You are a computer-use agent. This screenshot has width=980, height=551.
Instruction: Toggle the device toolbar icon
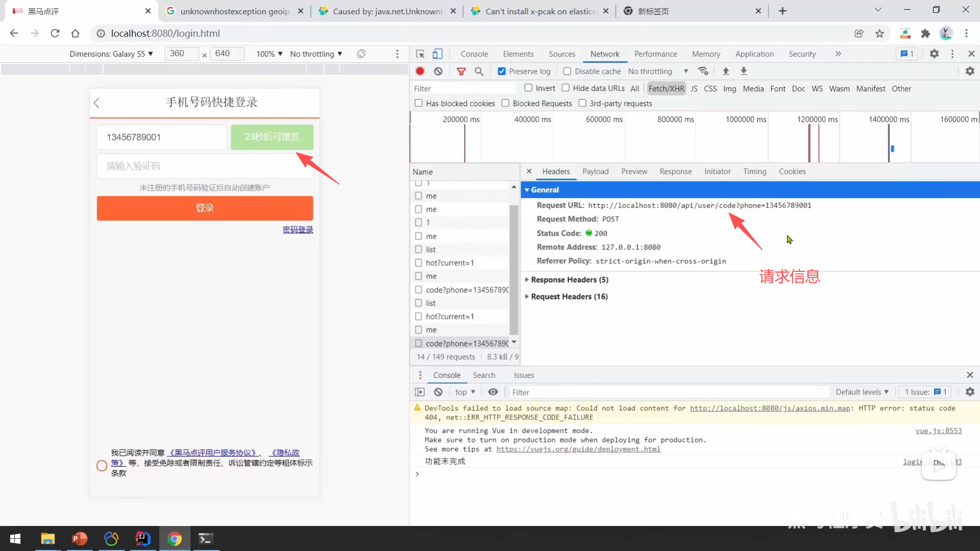437,54
